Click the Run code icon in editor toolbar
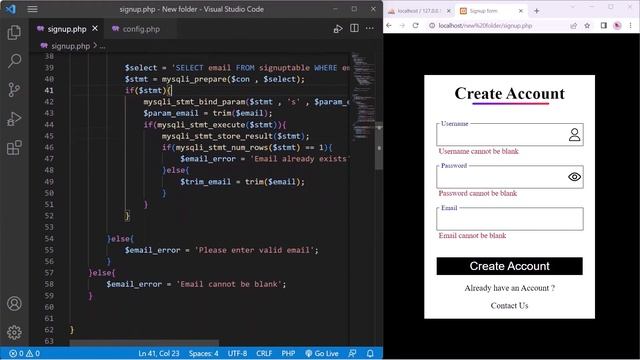This screenshot has height=360, width=640. pyautogui.click(x=338, y=29)
